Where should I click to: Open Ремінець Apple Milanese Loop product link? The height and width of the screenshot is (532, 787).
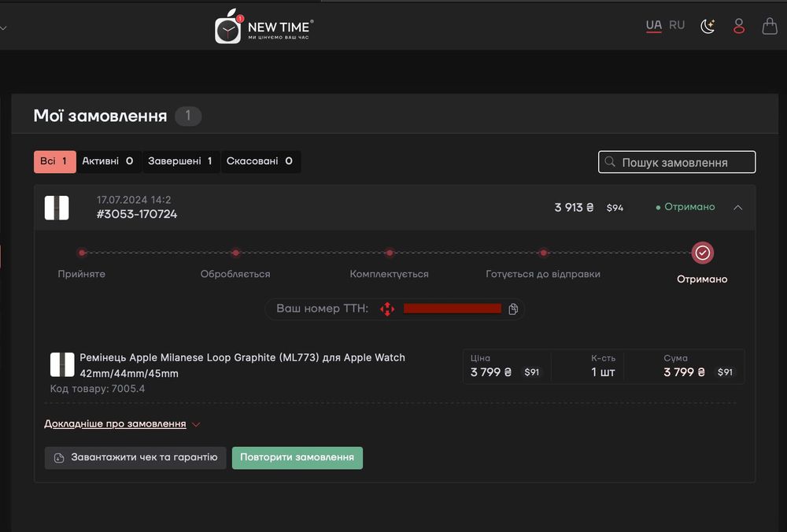[x=242, y=365]
